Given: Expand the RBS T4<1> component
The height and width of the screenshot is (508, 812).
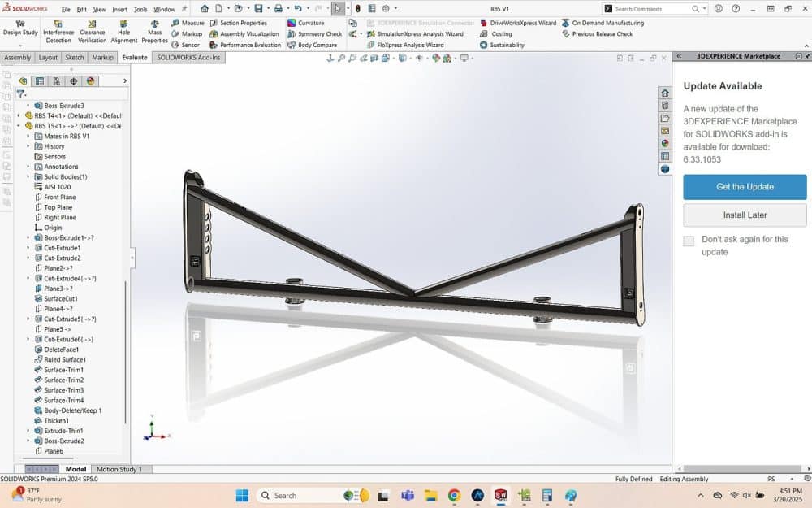Looking at the screenshot, I should tap(19, 115).
